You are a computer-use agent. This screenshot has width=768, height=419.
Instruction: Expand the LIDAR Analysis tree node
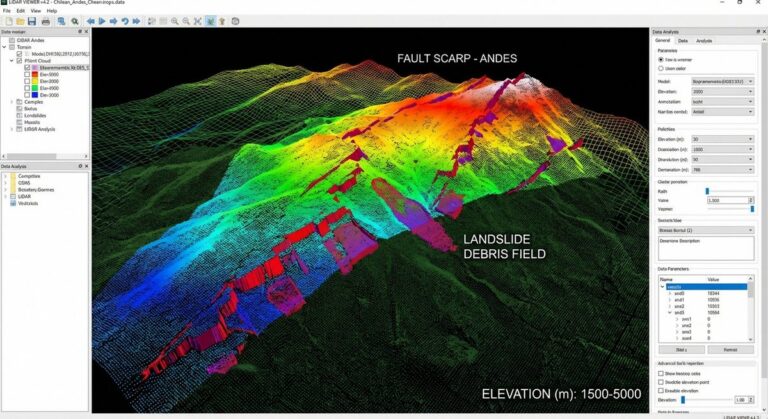pyautogui.click(x=12, y=129)
